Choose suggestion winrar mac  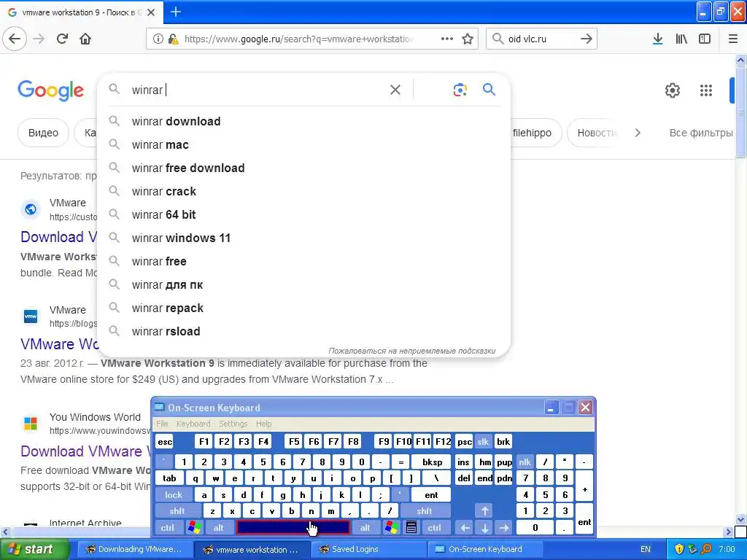(303, 145)
